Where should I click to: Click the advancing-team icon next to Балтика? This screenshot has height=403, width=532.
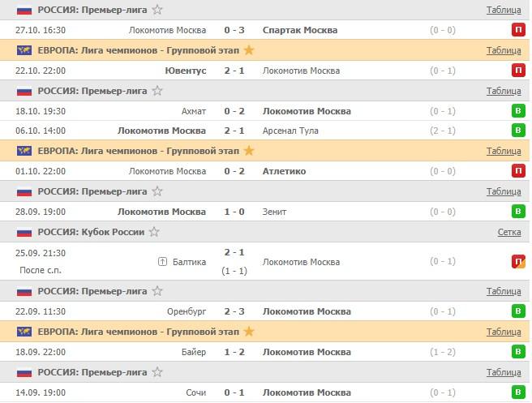(x=162, y=262)
